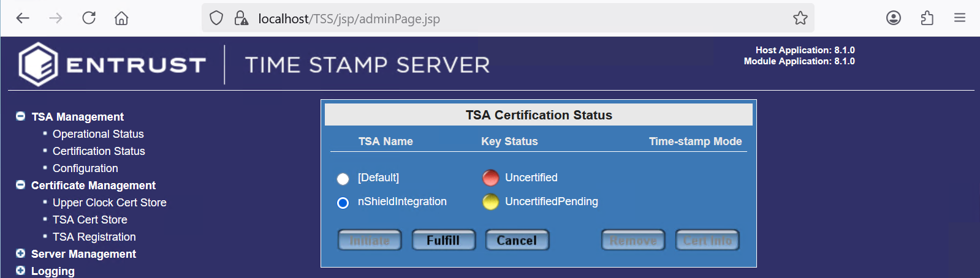This screenshot has width=980, height=278.
Task: Open TSA Cert Store
Action: (x=90, y=219)
